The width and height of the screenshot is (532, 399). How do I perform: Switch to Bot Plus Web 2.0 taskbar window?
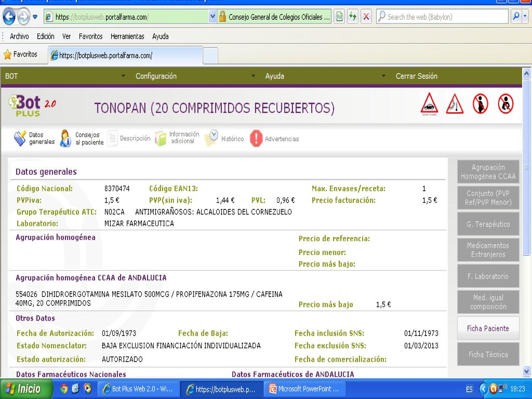point(138,389)
